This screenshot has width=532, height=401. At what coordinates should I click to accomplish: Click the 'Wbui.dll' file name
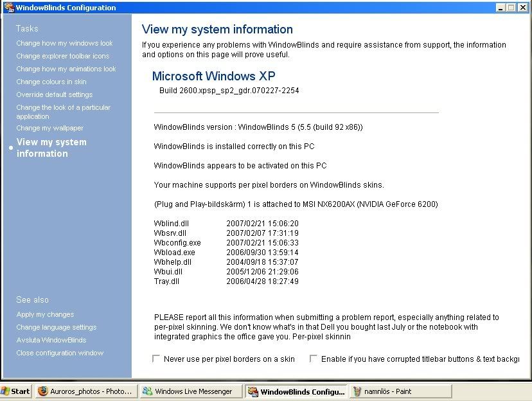[168, 272]
